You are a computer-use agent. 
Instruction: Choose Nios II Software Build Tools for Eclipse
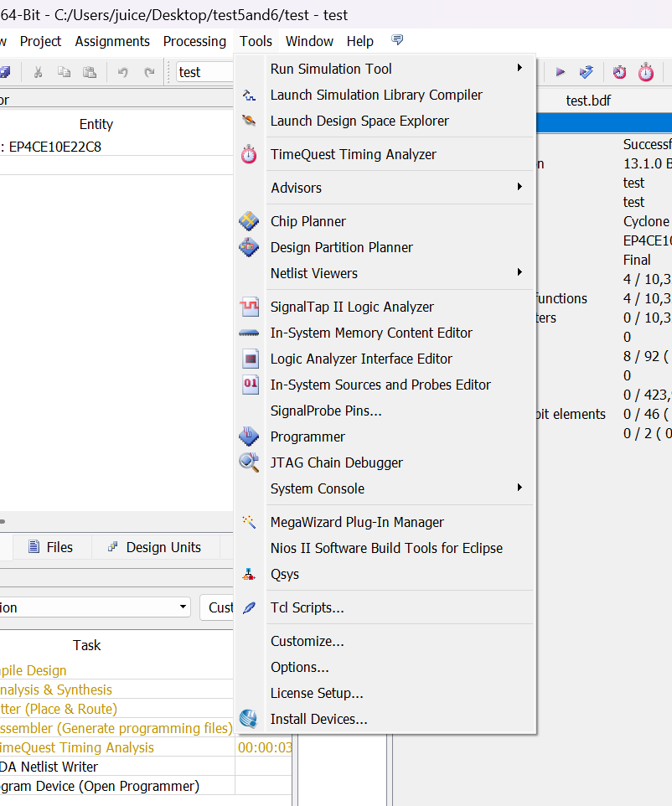click(386, 548)
